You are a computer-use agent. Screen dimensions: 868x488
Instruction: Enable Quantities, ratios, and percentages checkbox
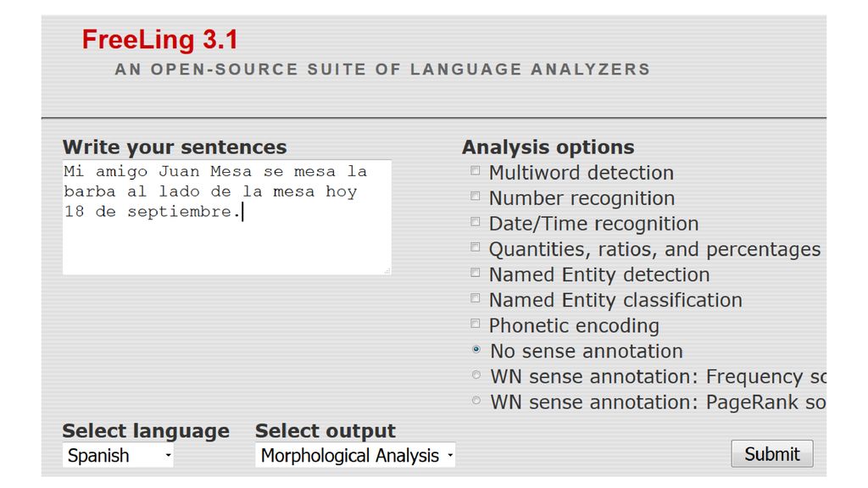(475, 247)
